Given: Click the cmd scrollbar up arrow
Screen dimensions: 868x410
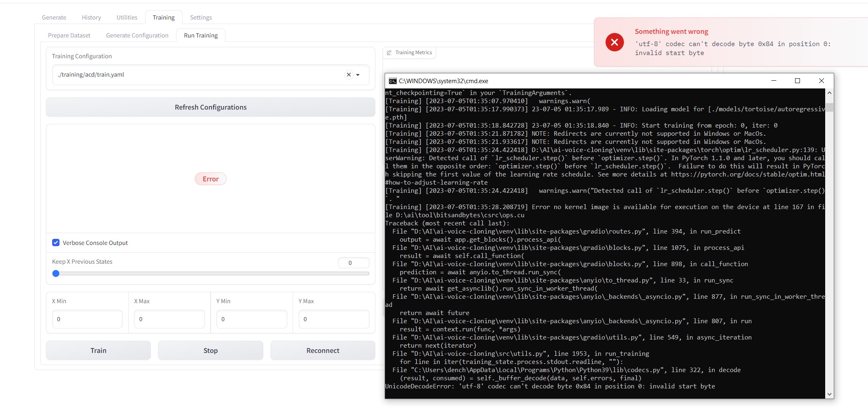Looking at the screenshot, I should (829, 93).
